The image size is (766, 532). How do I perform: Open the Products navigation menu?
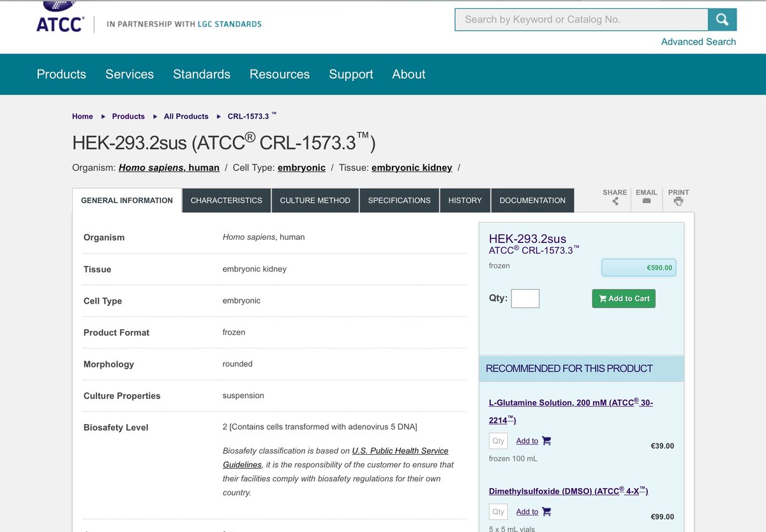click(61, 74)
